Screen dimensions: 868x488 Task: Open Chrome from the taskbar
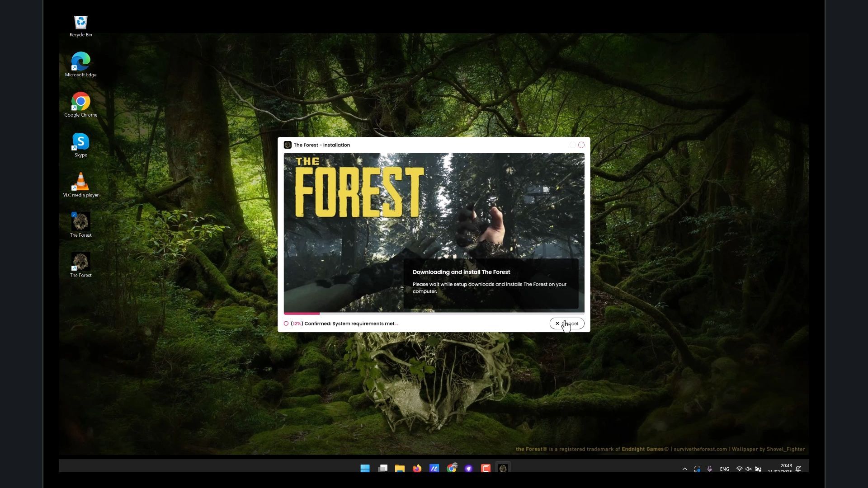click(452, 469)
